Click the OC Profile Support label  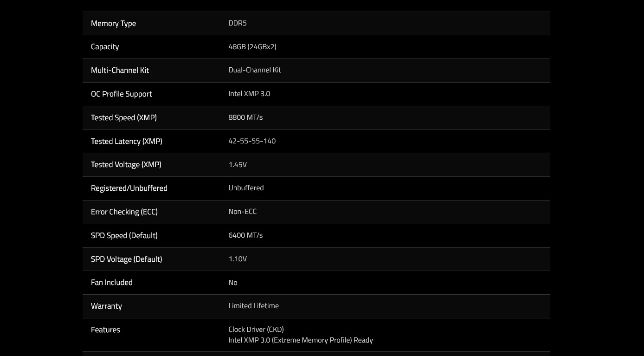pos(122,94)
